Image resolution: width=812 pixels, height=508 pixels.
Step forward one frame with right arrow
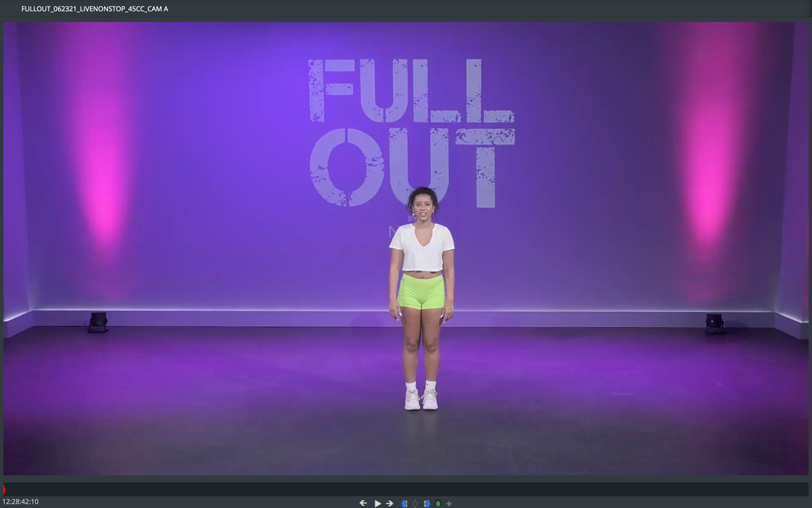[390, 503]
